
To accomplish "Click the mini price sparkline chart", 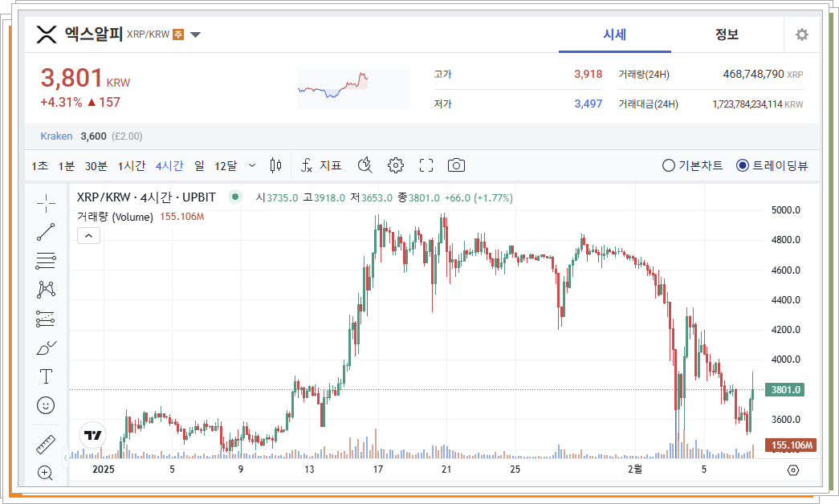I will [354, 89].
